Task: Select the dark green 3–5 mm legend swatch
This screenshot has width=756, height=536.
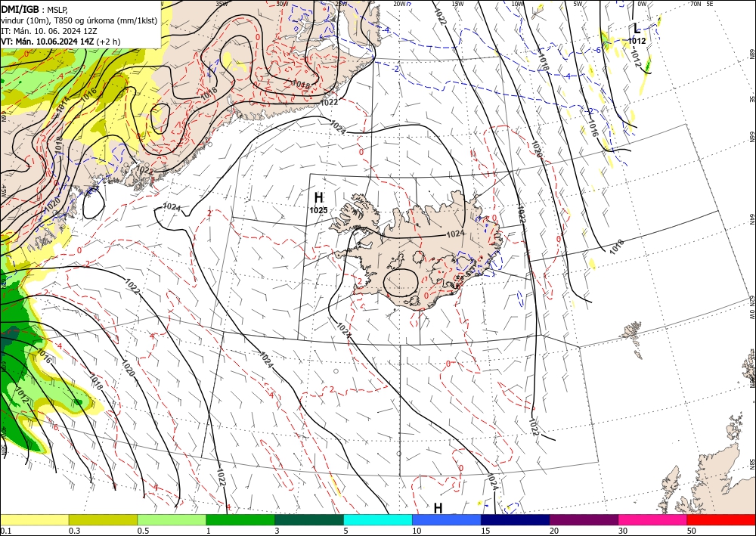Action: [x=309, y=519]
